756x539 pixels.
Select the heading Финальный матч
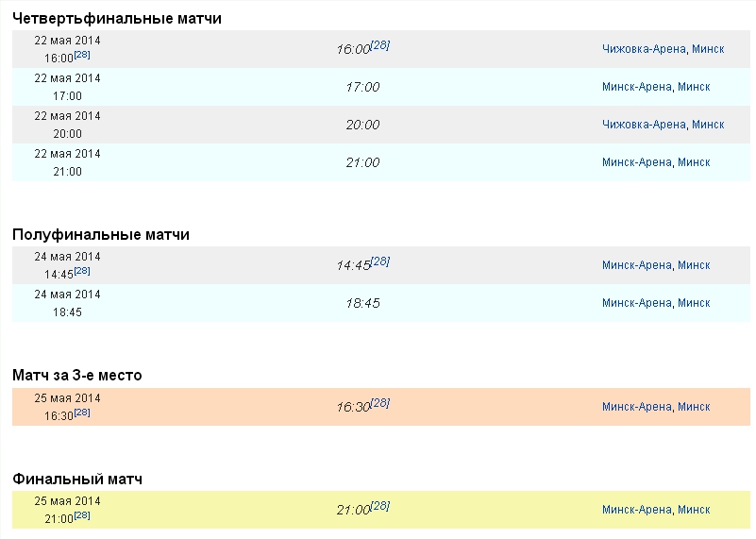[x=77, y=480]
